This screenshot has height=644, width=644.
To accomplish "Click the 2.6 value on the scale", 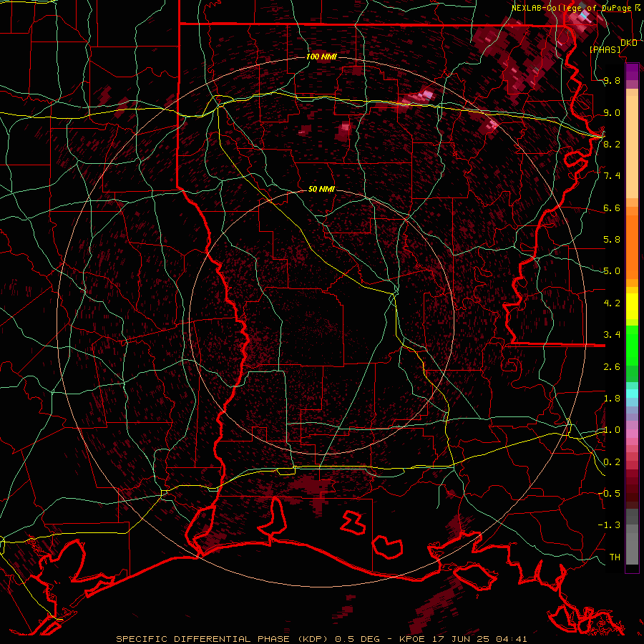I will point(612,367).
